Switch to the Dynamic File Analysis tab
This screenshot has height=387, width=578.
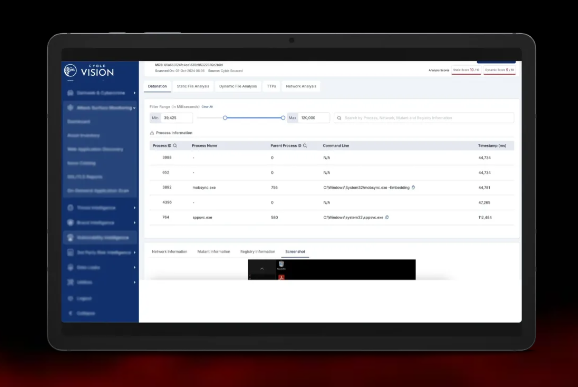[x=238, y=86]
